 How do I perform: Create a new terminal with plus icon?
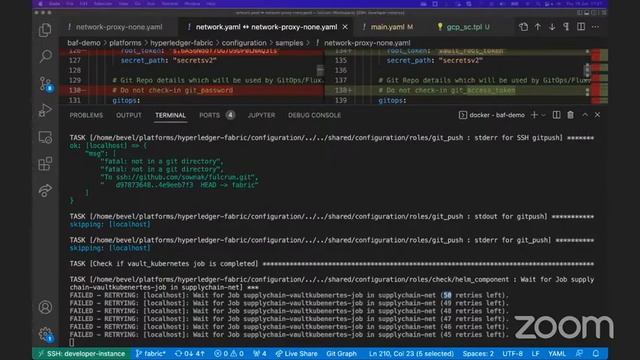(534, 115)
